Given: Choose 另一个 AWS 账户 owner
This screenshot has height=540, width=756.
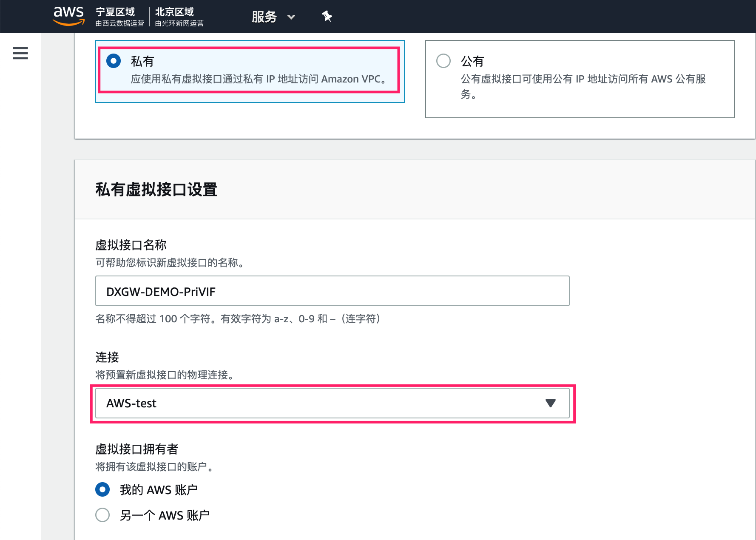Looking at the screenshot, I should (x=102, y=515).
